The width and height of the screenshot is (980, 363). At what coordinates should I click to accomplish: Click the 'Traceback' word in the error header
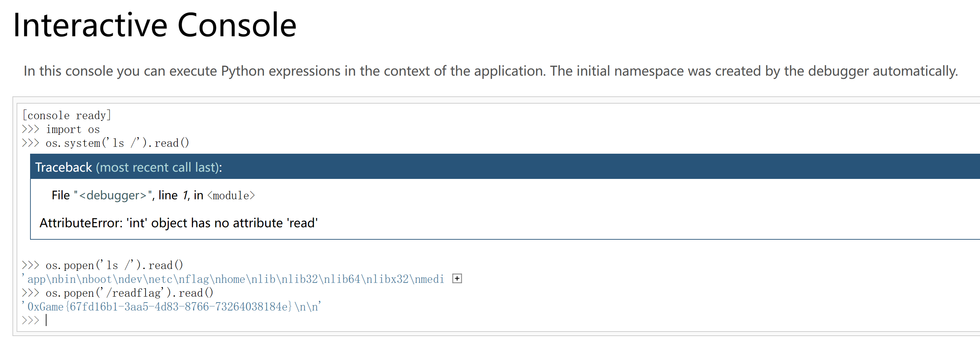pos(64,167)
